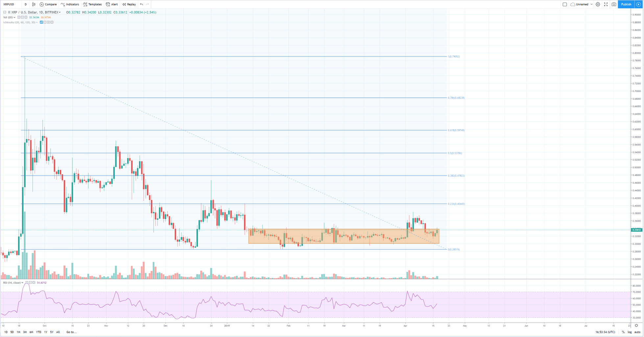
Task: Undo the last chart action
Action: click(x=142, y=4)
